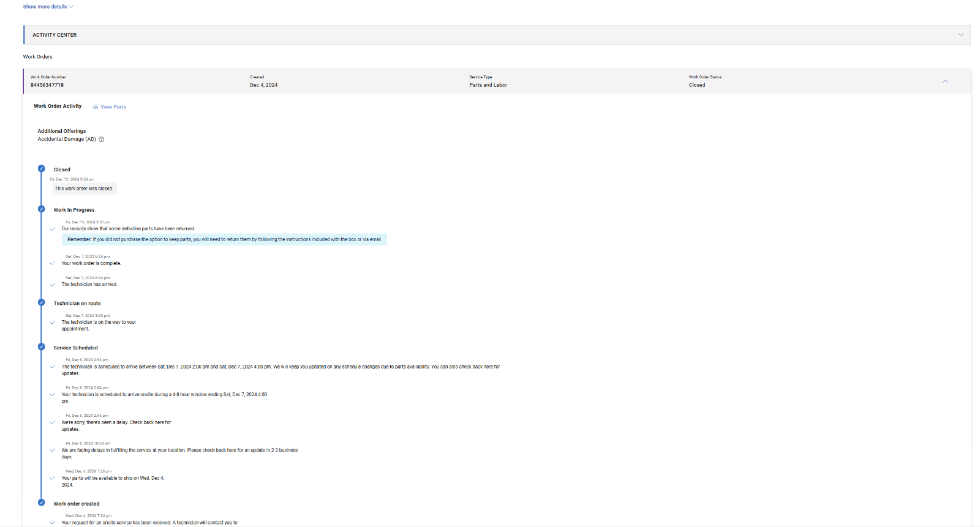Click the Service Scheduled checkmark circle
This screenshot has width=980, height=527.
pyautogui.click(x=41, y=347)
